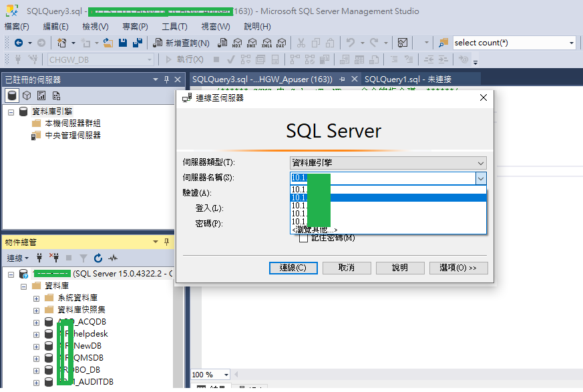The width and height of the screenshot is (583, 392).
Task: Expand the database snapshots folder
Action: coord(36,310)
